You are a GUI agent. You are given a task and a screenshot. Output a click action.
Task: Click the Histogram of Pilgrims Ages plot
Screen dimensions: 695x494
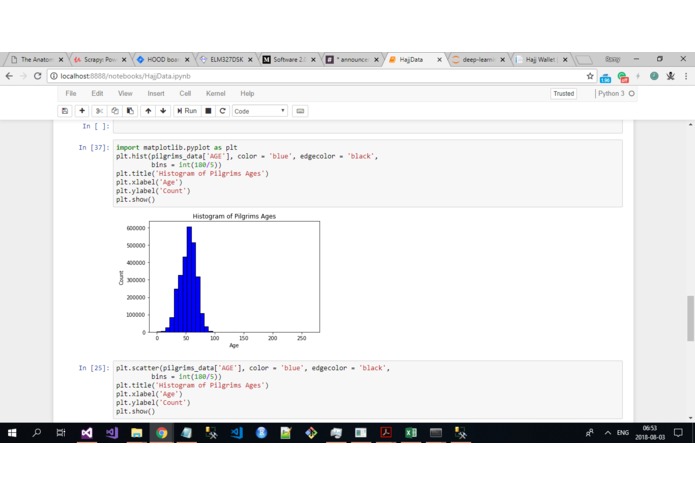(x=220, y=280)
